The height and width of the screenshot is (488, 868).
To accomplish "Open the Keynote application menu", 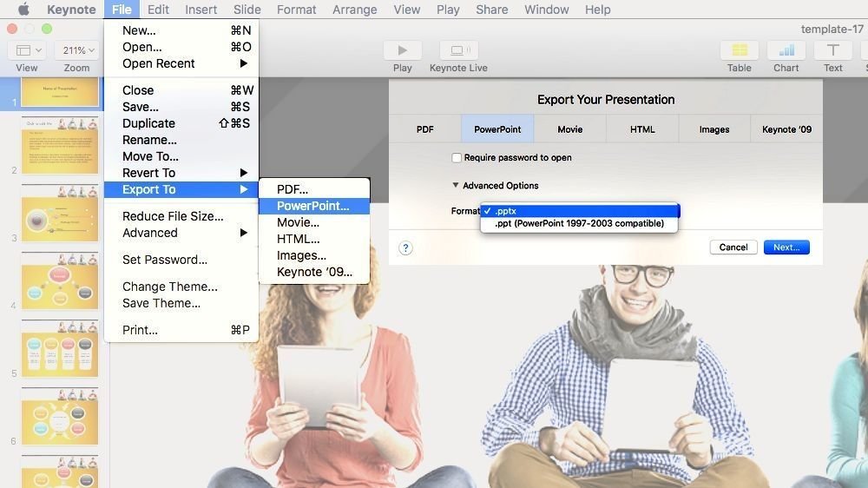I will click(71, 10).
